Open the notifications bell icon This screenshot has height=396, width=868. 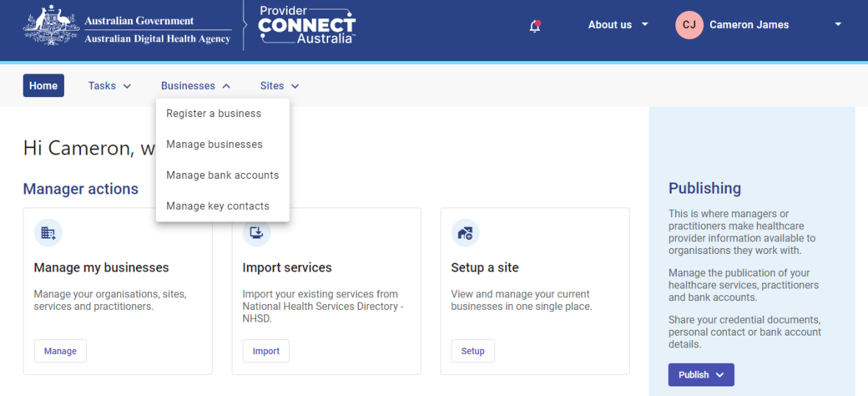[535, 26]
